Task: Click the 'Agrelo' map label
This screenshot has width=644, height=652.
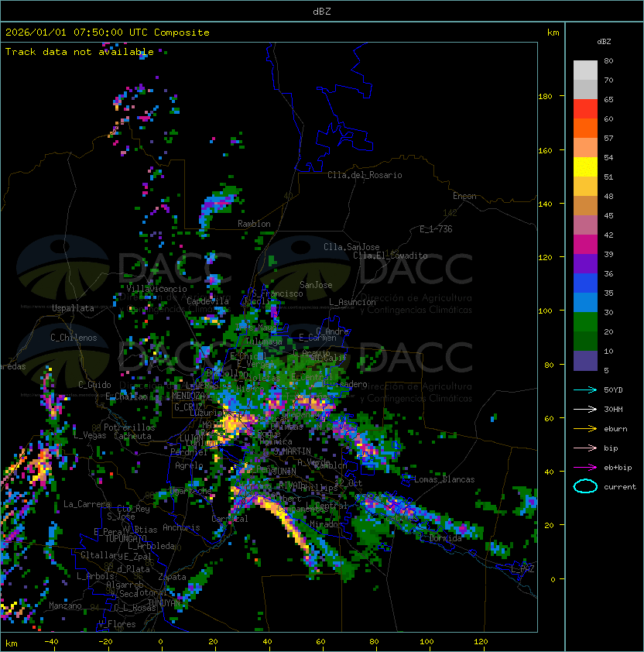Action: click(x=189, y=465)
